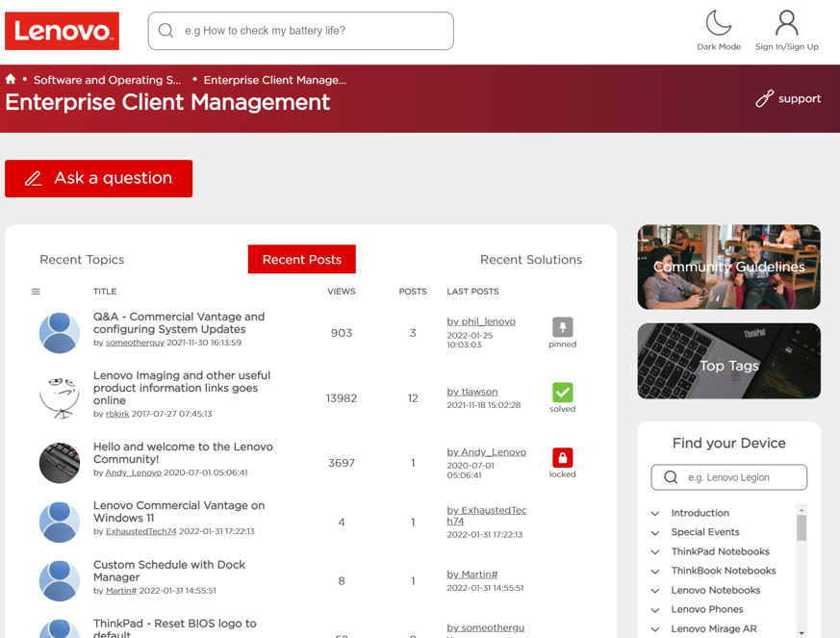Click the pinned pushpin icon
Image resolution: width=840 pixels, height=638 pixels.
[563, 327]
